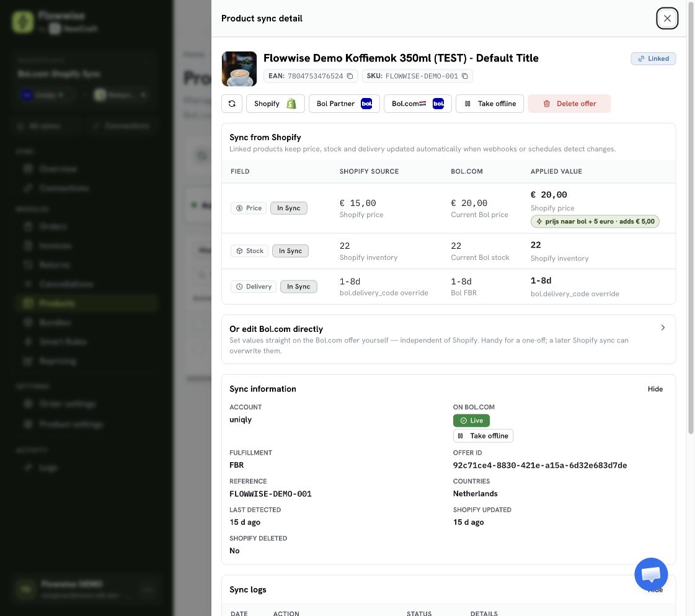
Task: Click the panel vertical scrollbar
Action: click(x=691, y=217)
